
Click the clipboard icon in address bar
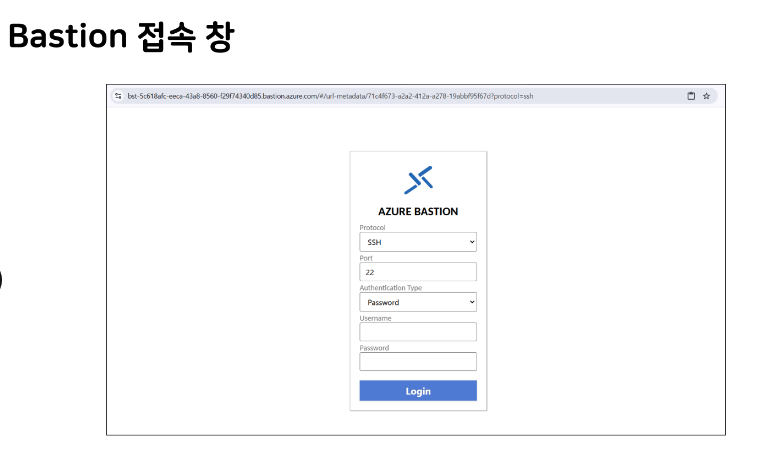click(691, 96)
